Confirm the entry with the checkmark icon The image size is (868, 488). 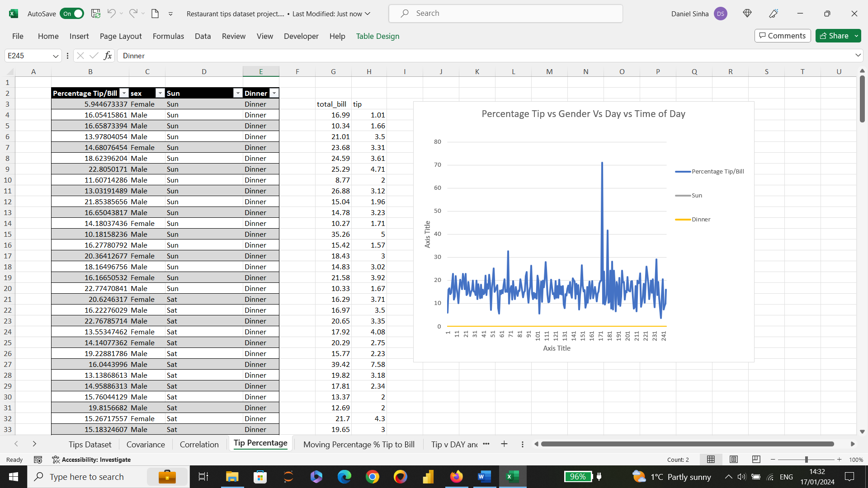tap(94, 55)
